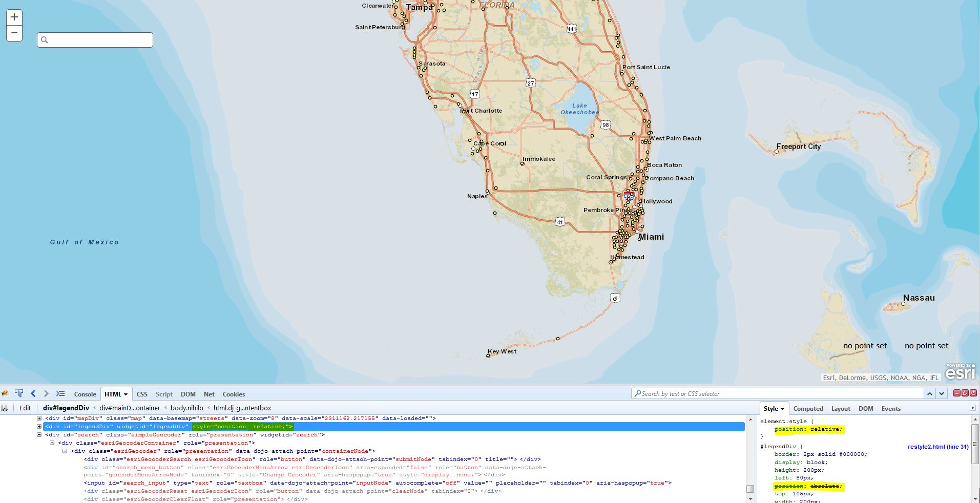This screenshot has width=980, height=503.
Task: Click the "display: block;" property
Action: (x=801, y=463)
